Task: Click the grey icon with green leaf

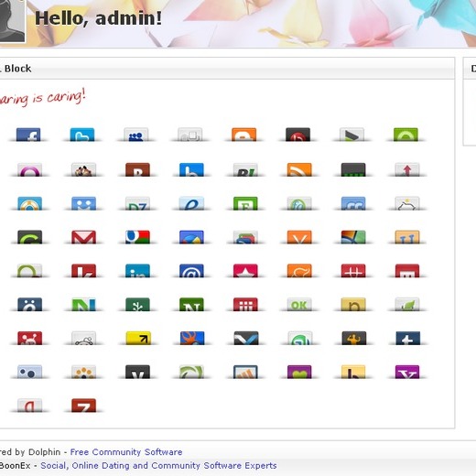Action: (407, 305)
